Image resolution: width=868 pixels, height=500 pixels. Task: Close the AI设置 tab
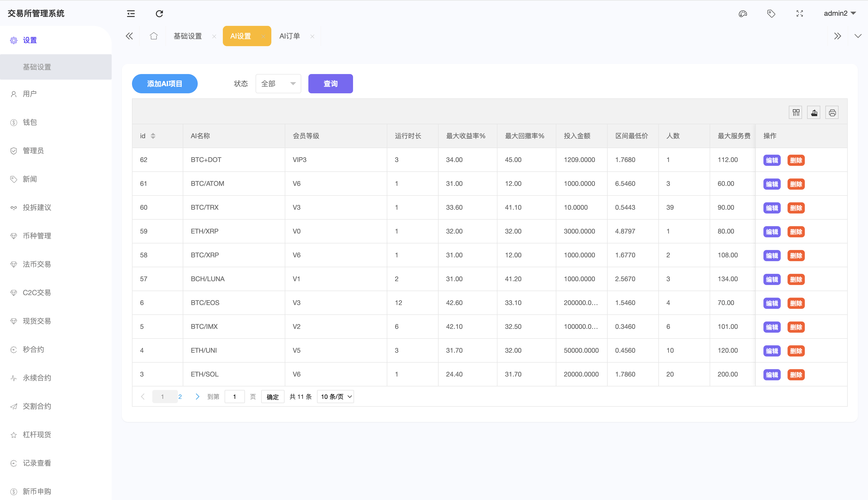tap(263, 37)
